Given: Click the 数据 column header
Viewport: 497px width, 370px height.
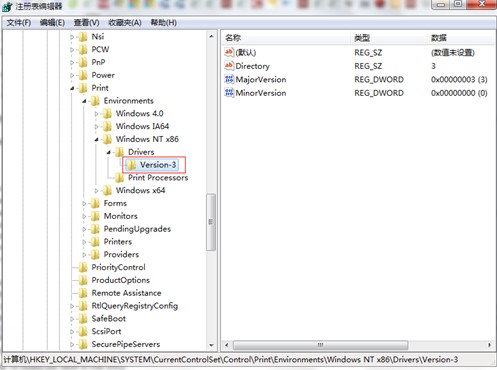Looking at the screenshot, I should pos(462,38).
